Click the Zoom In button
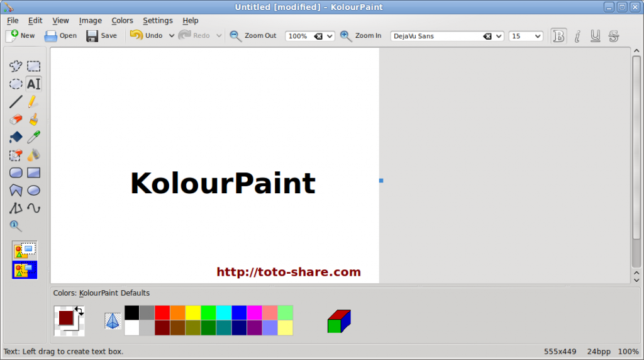644x360 pixels. pos(361,36)
